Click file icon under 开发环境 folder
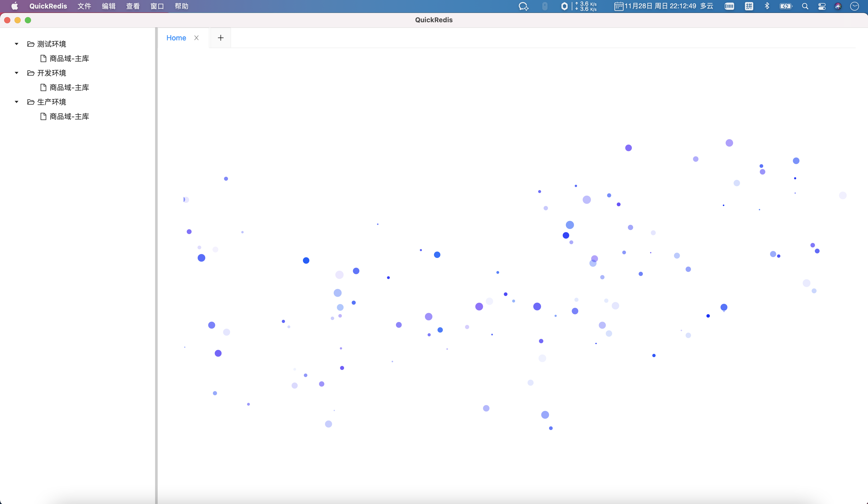The image size is (868, 504). (43, 87)
